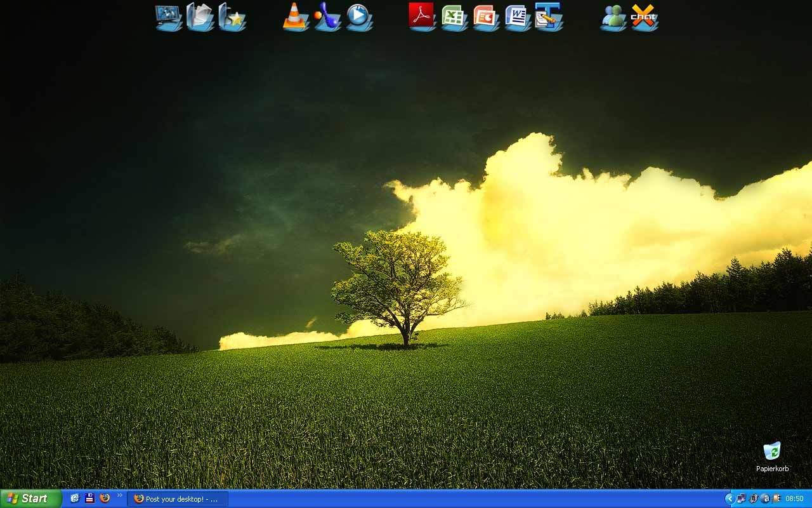Open the Start menu
812x508 pixels.
pos(30,498)
